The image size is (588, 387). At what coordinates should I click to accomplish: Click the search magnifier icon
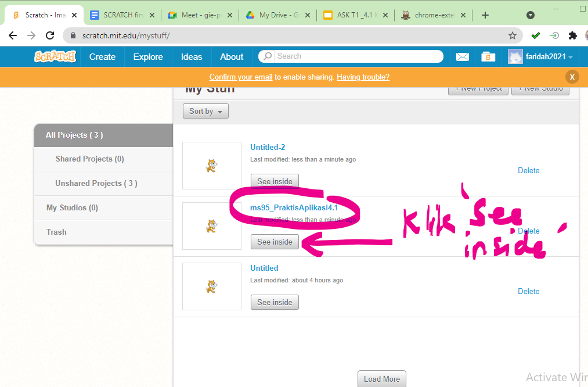coord(266,56)
